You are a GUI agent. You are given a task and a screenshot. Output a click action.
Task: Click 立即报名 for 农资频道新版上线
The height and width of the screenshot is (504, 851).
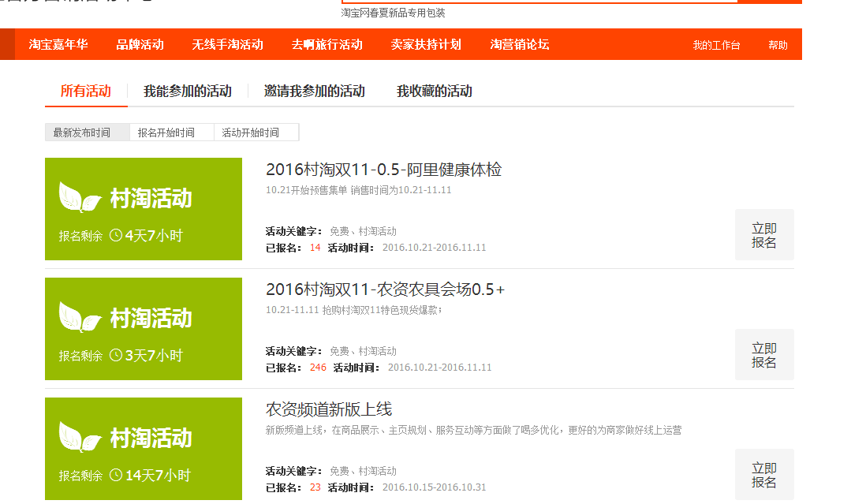pyautogui.click(x=764, y=475)
